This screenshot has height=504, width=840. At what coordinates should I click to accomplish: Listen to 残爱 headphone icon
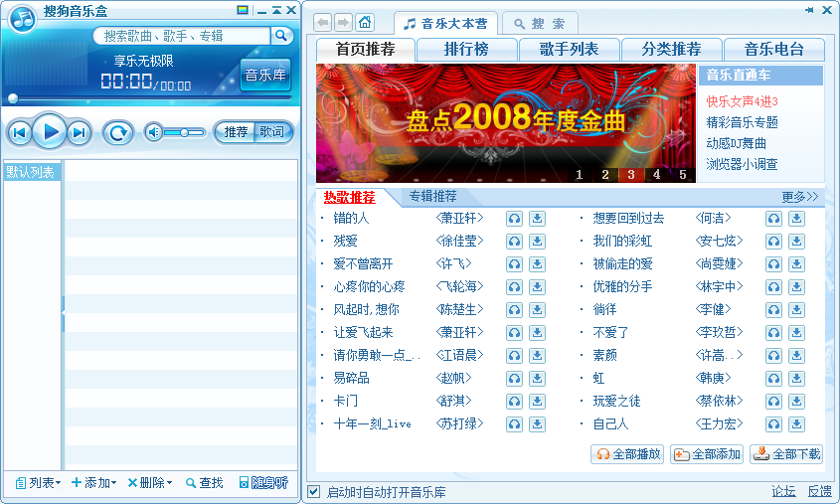coord(514,242)
